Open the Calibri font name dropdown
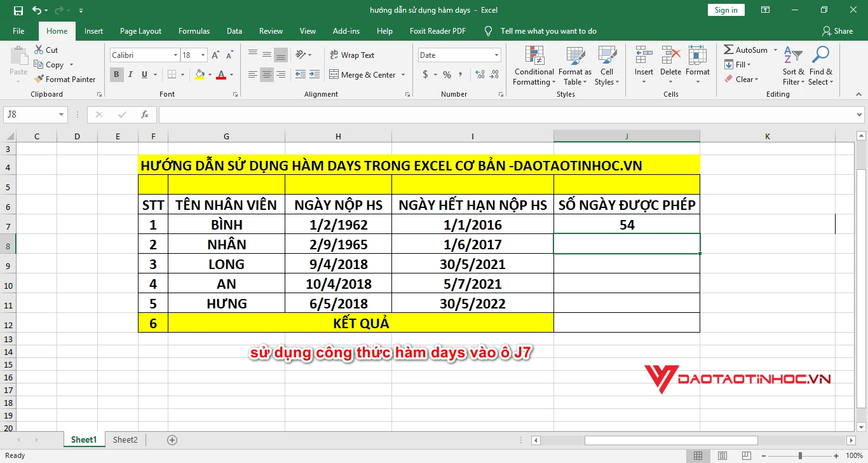 tap(175, 55)
